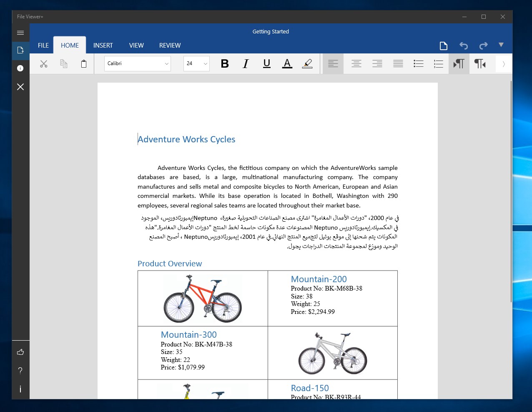532x412 pixels.
Task: Apply text highlight color marker
Action: 307,63
